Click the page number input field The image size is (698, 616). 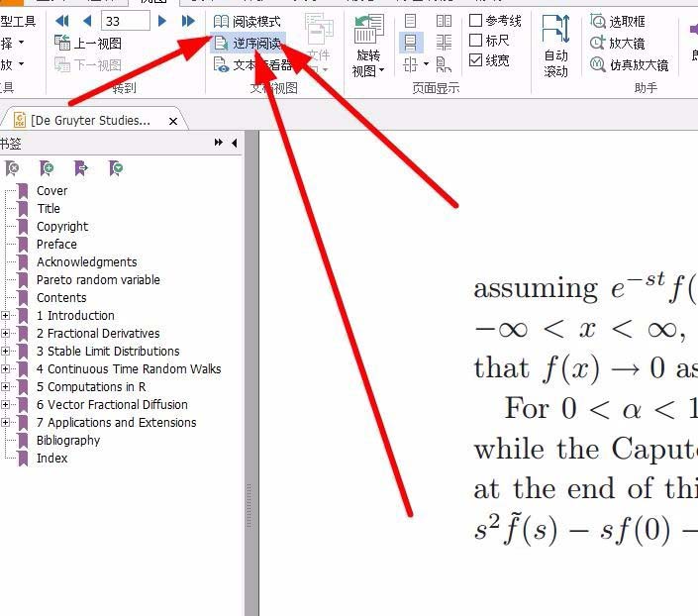tap(126, 21)
